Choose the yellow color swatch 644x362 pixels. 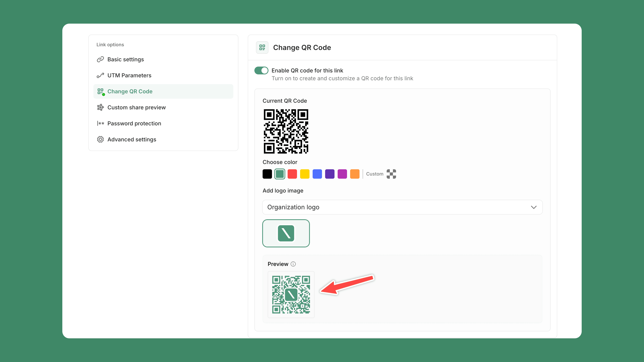[x=305, y=174]
